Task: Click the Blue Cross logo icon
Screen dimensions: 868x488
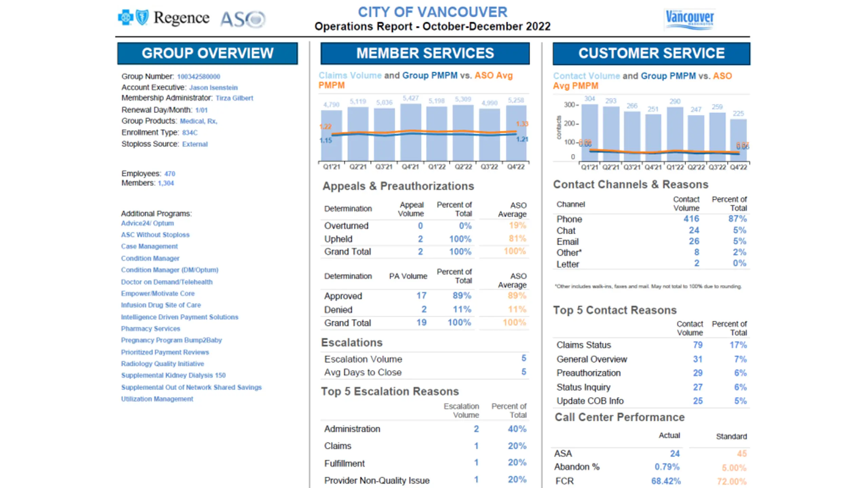Action: pos(125,17)
